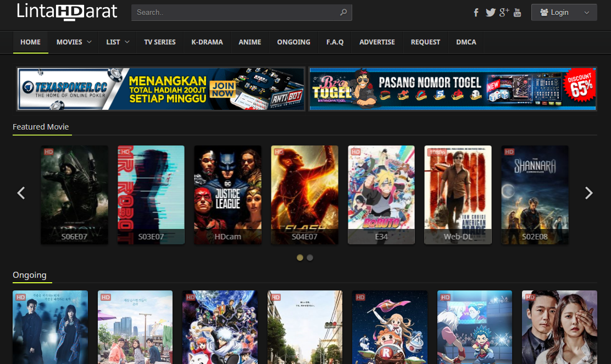Select the first carousel pagination dot
Image resolution: width=611 pixels, height=364 pixels.
(x=299, y=257)
